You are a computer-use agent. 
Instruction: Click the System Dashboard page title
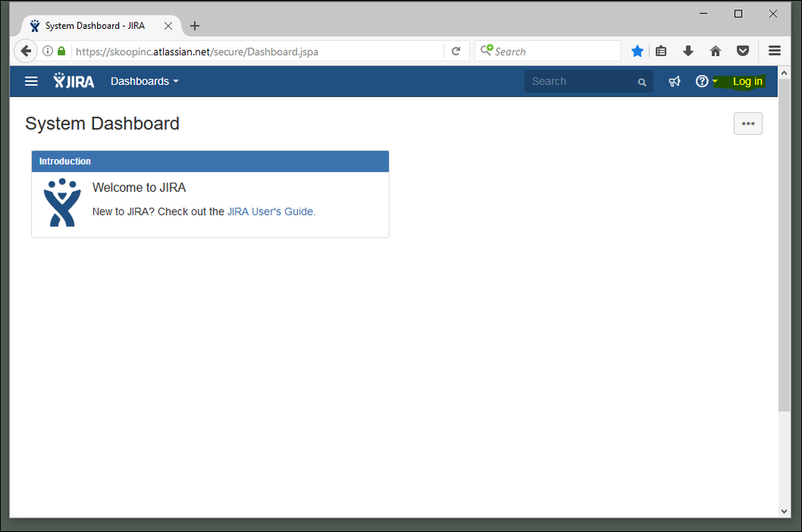tap(102, 124)
